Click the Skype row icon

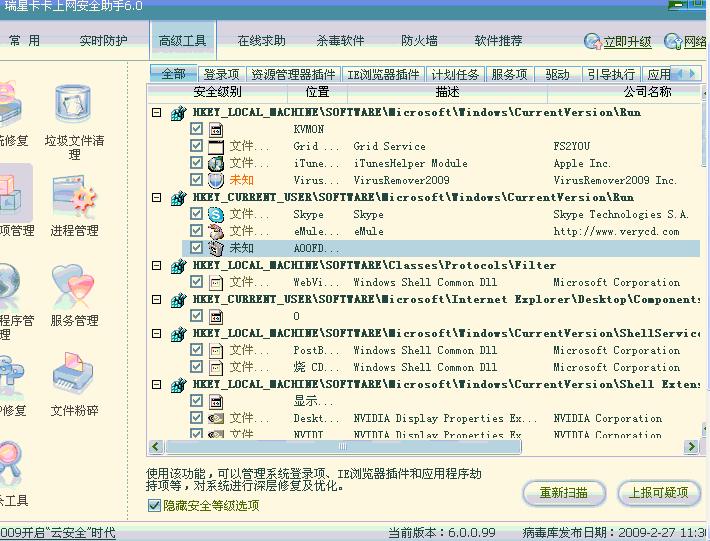click(216, 215)
